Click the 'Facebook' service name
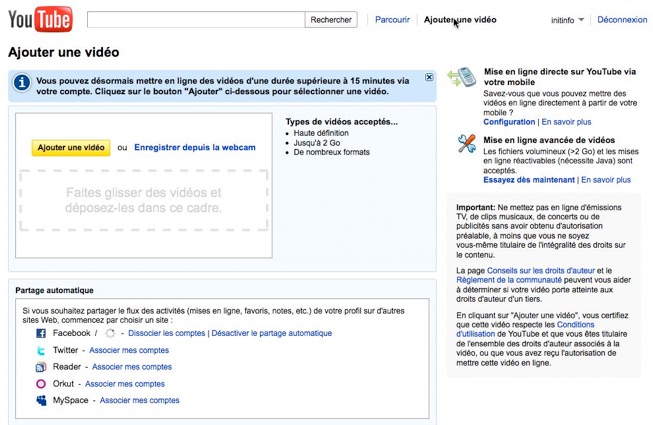Screen dimensions: 653x425 click(72, 333)
